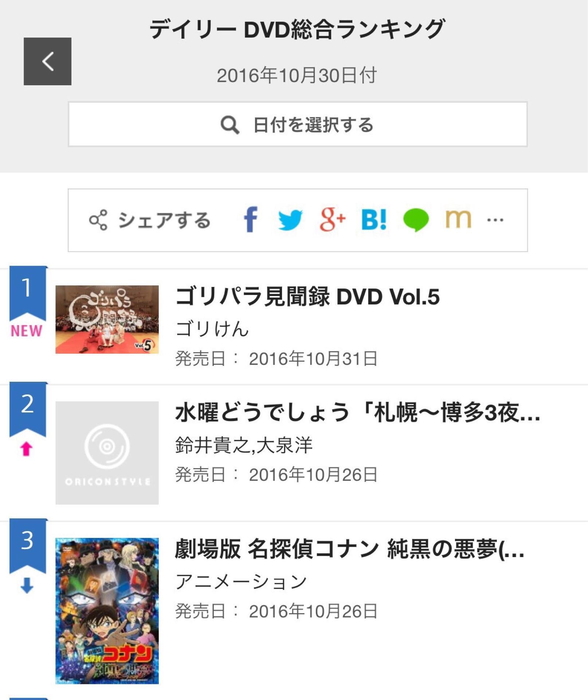This screenshot has height=700, width=588.
Task: Select artist 鈴井貴之,大泉洋
Action: [243, 445]
